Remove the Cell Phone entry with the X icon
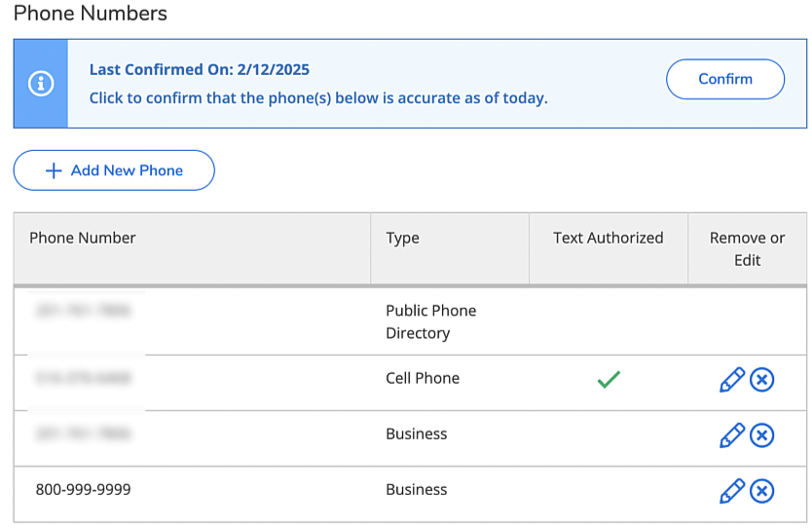Screen dimensions: 812x528 (762, 380)
